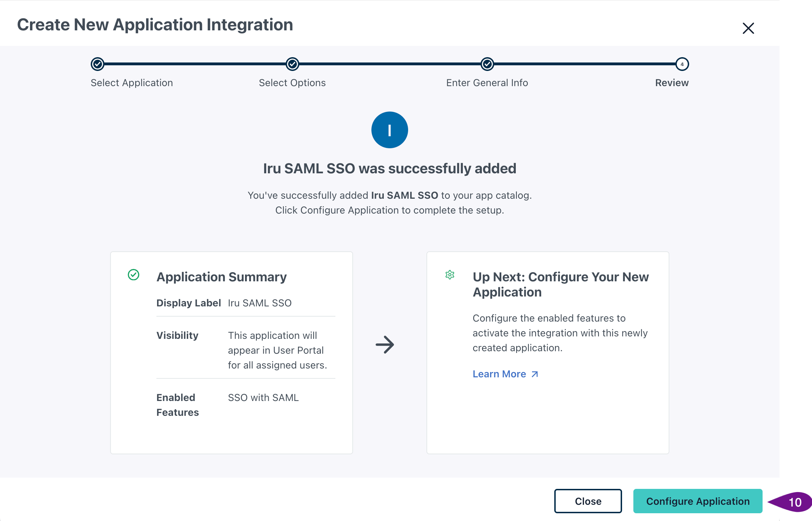Click the green check beside Application Summary
This screenshot has width=812, height=521.
pyautogui.click(x=133, y=275)
